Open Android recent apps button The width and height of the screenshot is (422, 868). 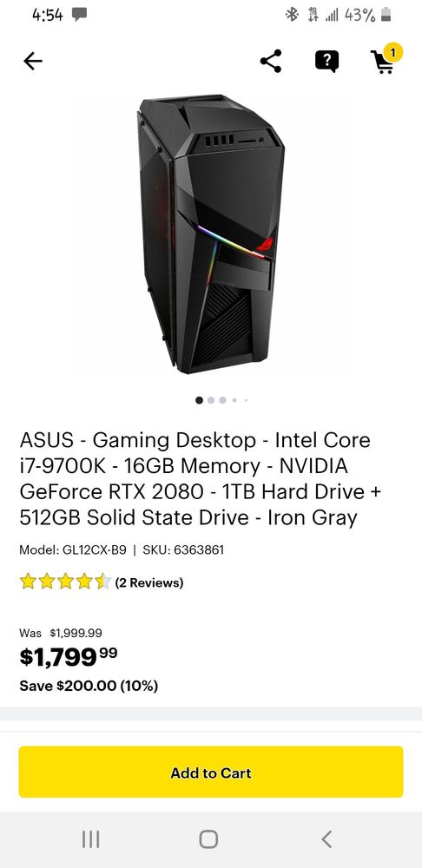tap(91, 839)
